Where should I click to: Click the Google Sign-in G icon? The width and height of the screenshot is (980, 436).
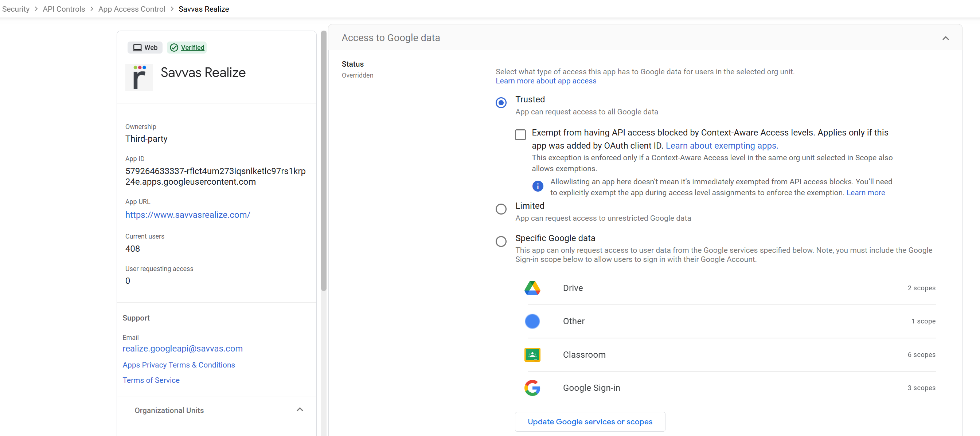(x=532, y=388)
